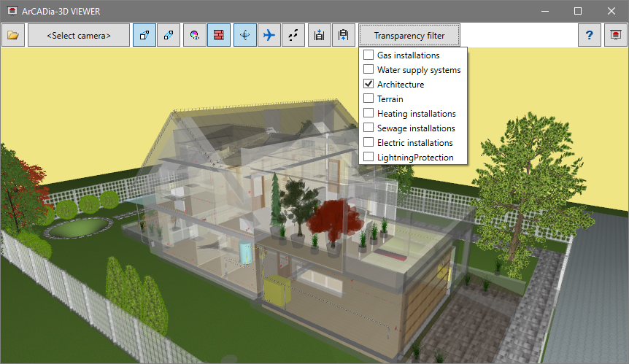Open help with the question mark button
This screenshot has height=364, width=629.
[589, 35]
